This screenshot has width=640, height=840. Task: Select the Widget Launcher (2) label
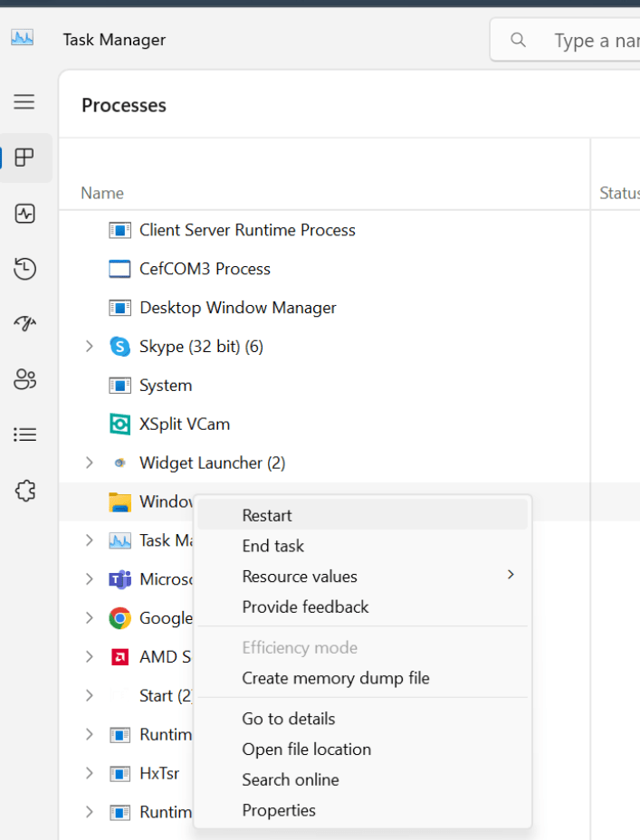tap(212, 463)
